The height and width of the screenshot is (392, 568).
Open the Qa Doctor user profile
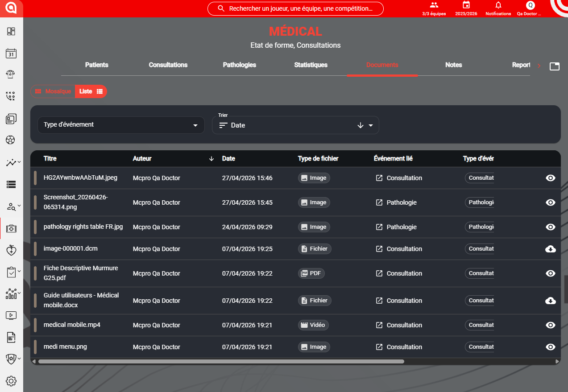(x=530, y=8)
